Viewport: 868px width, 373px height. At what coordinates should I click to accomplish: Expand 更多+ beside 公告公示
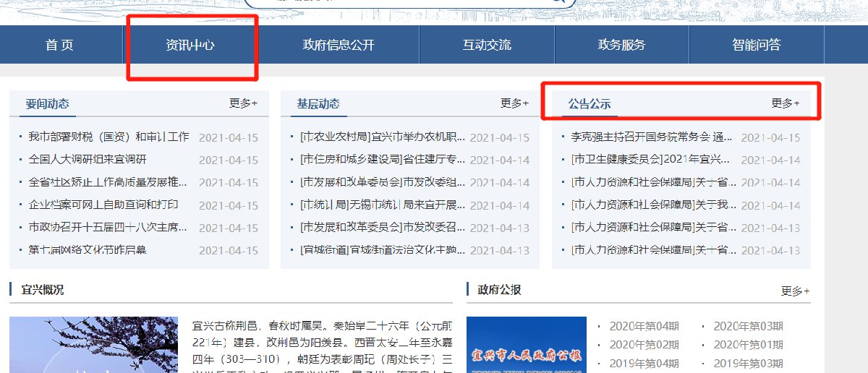click(x=785, y=103)
